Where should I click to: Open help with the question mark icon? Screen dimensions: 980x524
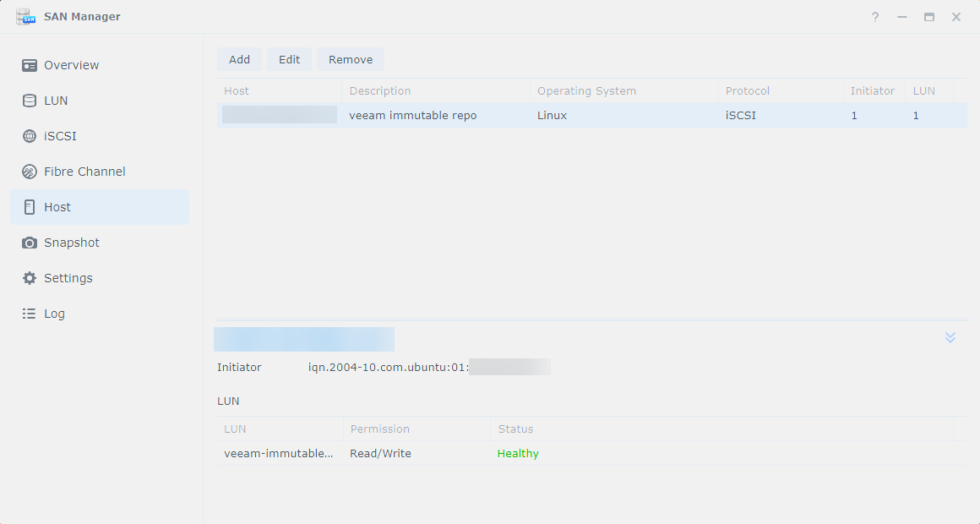[x=875, y=18]
